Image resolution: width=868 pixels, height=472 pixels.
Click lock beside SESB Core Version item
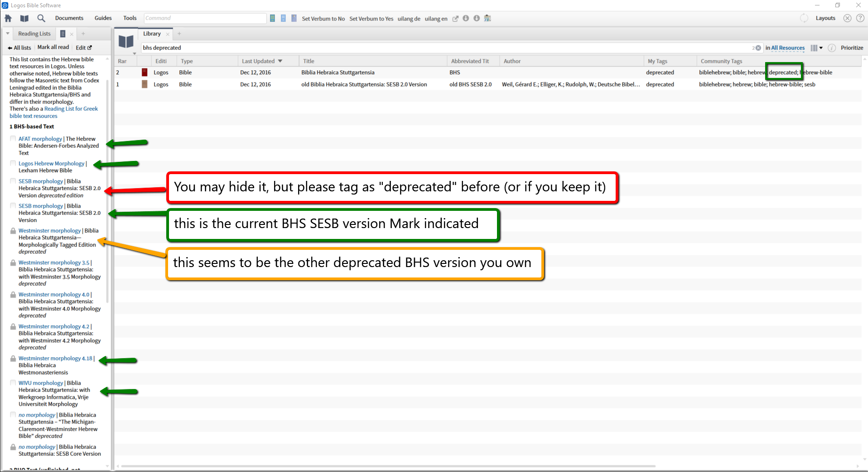[13, 447]
